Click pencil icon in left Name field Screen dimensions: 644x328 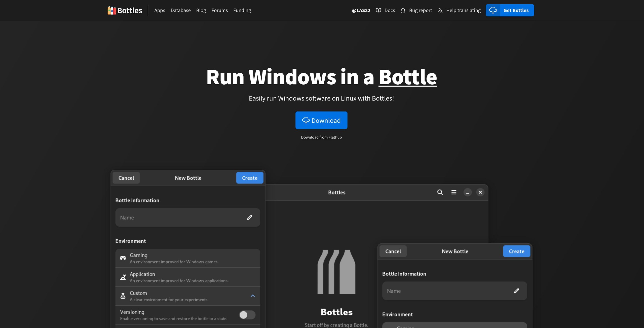(x=249, y=217)
